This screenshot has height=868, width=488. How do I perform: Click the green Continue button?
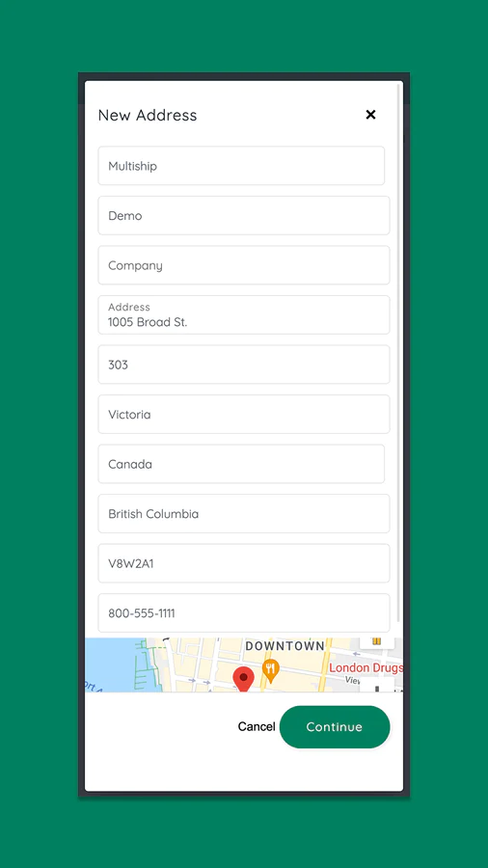tap(335, 727)
